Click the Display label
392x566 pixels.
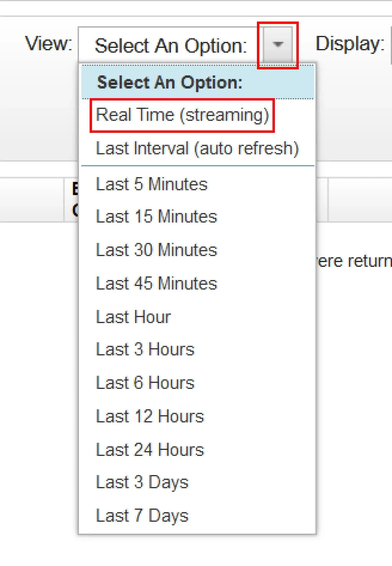350,44
